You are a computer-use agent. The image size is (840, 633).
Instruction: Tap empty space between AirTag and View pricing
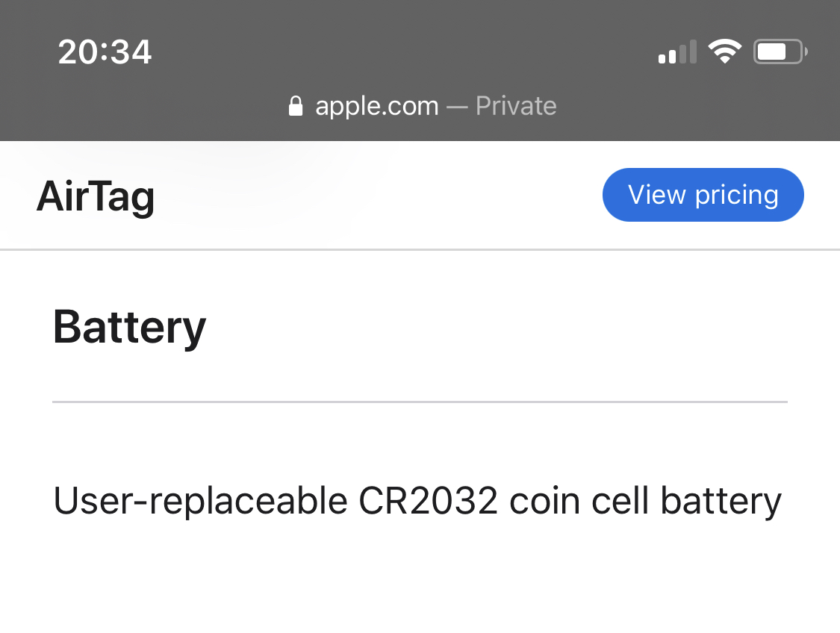373,196
